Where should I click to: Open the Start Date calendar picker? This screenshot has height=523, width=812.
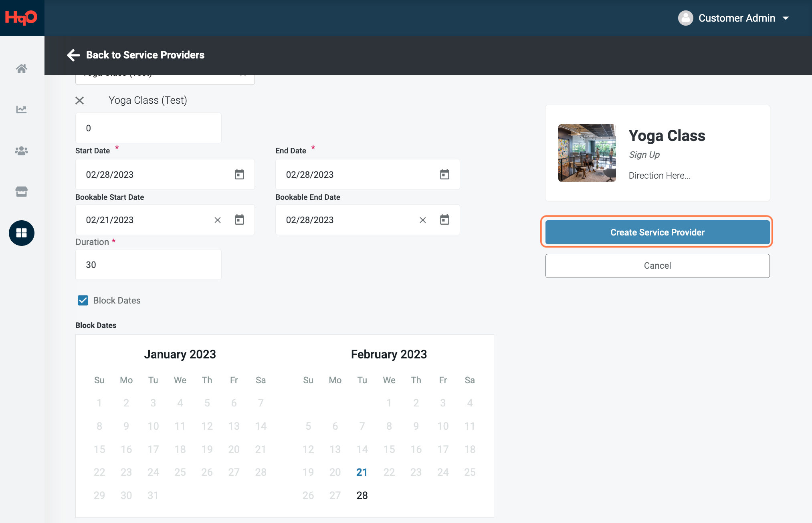(239, 175)
